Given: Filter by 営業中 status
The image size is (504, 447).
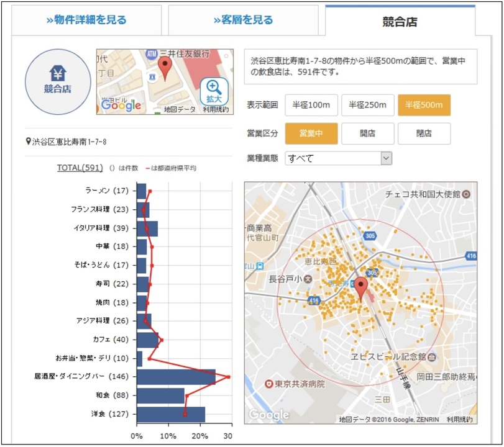Looking at the screenshot, I should click(311, 133).
